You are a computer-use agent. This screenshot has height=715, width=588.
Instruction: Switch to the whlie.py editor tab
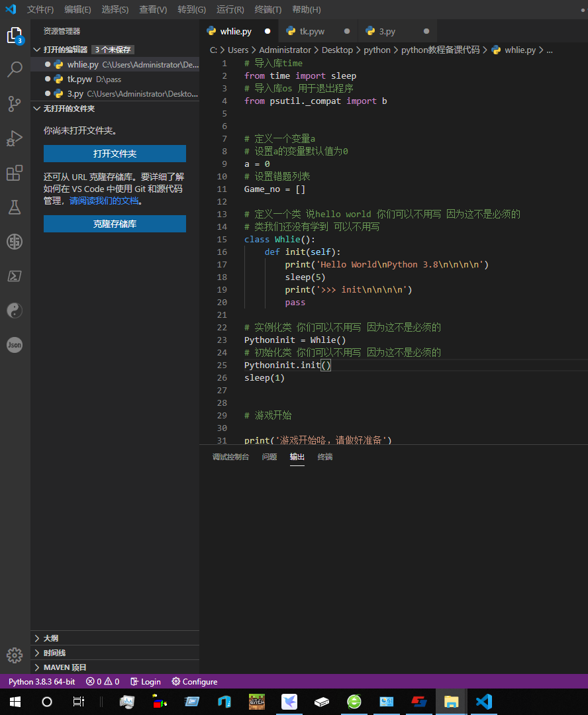pos(239,31)
